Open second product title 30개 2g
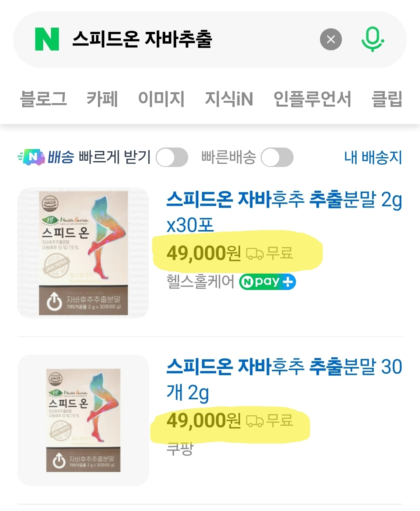420x511 pixels. 284,379
